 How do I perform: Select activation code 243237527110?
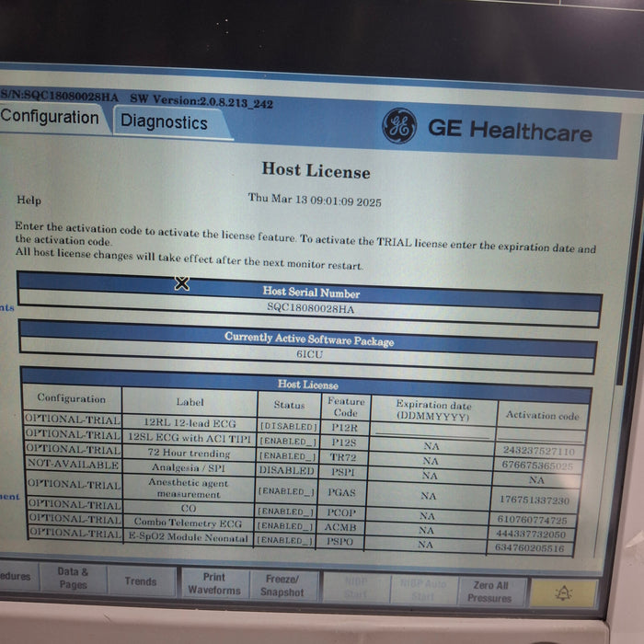(x=538, y=451)
